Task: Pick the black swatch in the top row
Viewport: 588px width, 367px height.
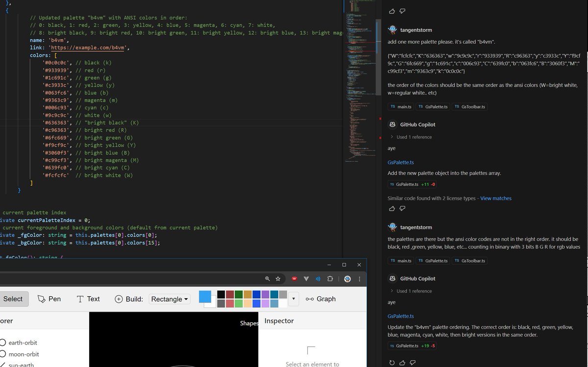Action: click(221, 294)
